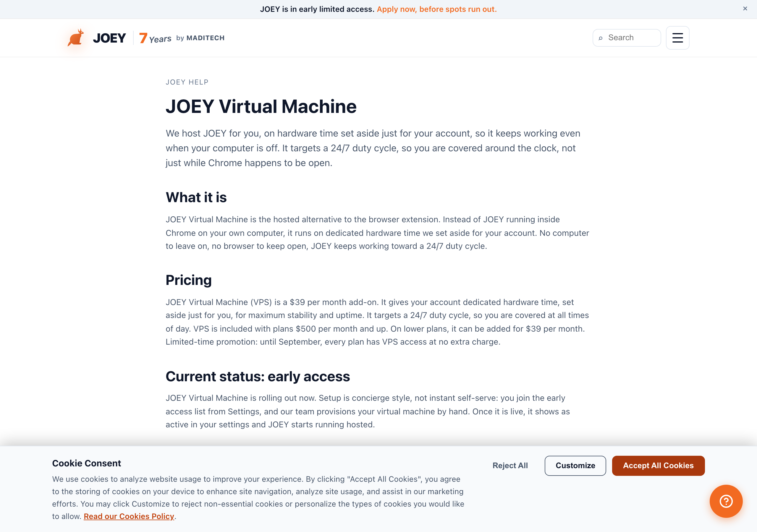This screenshot has height=532, width=757.
Task: Click the JOEY wordmark in header
Action: 109,38
